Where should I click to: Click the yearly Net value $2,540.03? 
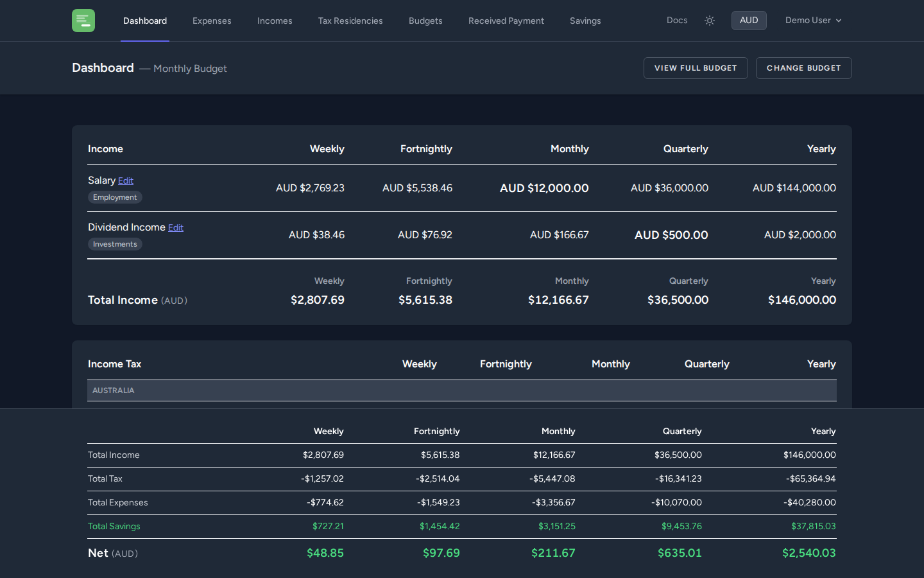809,553
